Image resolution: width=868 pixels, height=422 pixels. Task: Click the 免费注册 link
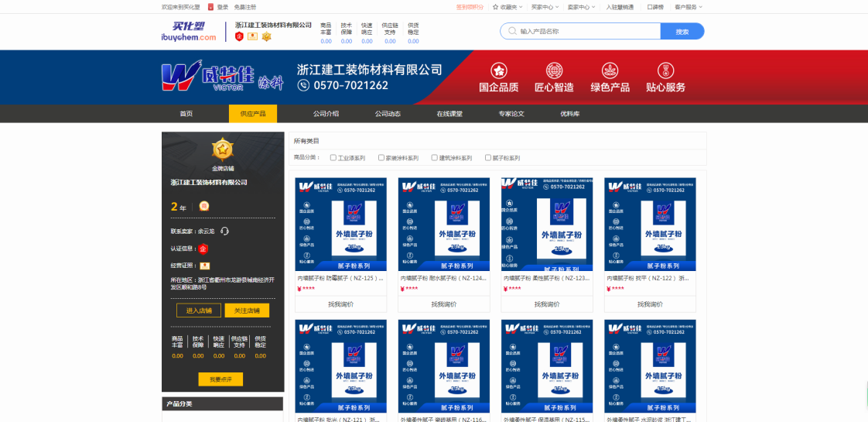(x=244, y=7)
